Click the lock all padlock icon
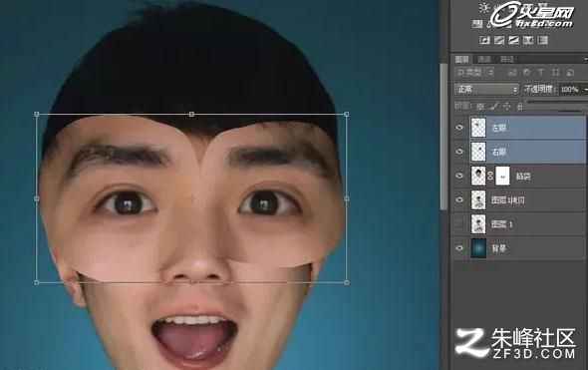 (520, 106)
